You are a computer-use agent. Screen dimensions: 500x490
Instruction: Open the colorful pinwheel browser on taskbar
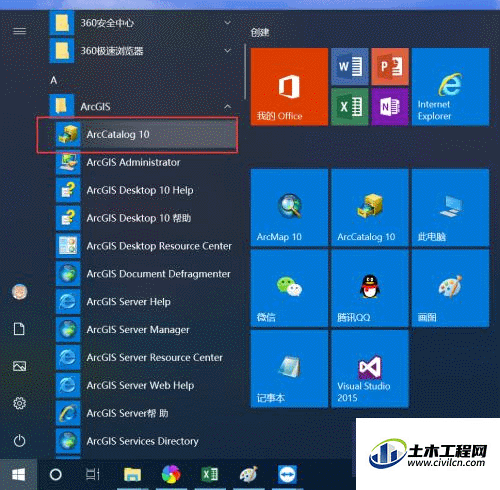coord(171,475)
